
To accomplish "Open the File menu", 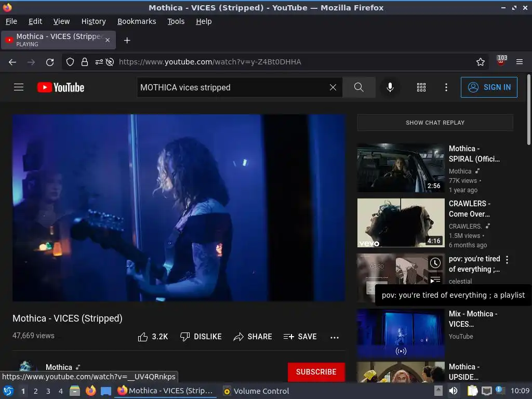I will point(11,21).
